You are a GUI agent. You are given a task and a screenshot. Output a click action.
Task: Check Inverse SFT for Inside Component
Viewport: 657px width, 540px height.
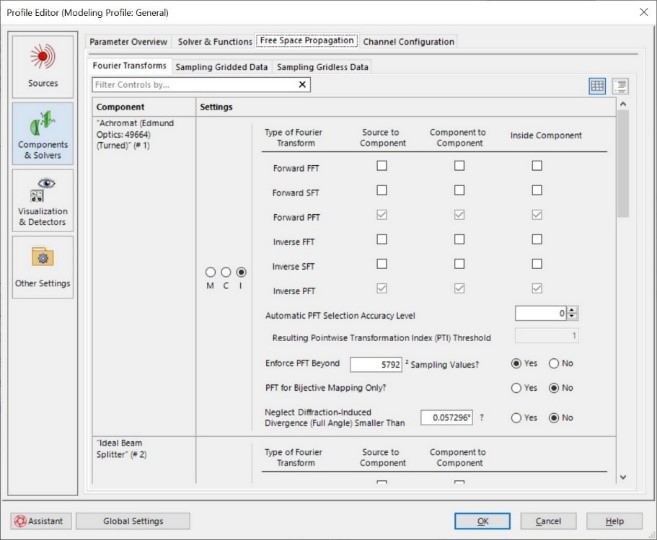pyautogui.click(x=537, y=265)
